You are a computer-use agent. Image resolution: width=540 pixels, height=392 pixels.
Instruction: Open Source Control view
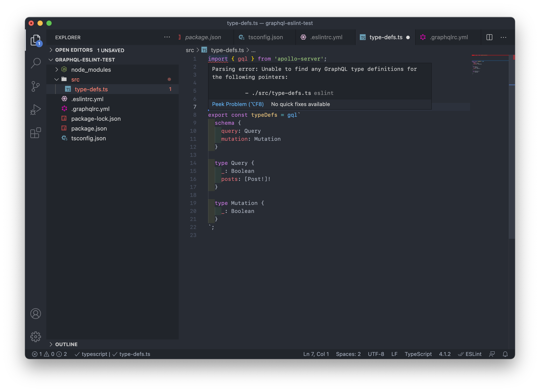click(36, 86)
